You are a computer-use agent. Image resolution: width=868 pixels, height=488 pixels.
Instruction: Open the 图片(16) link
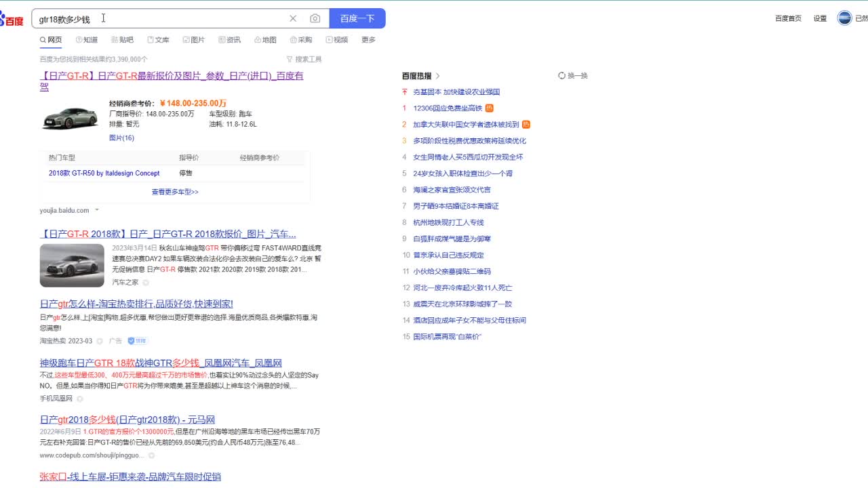point(121,138)
